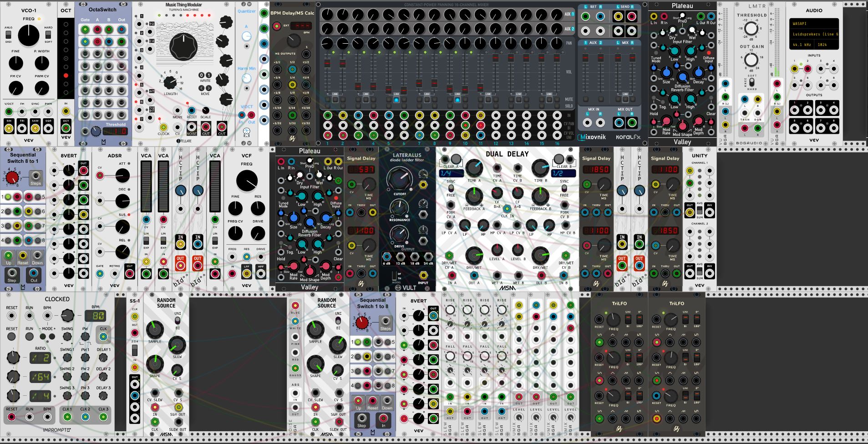Open the WASAPI driver selector on AUDIO
The width and height of the screenshot is (868, 444).
(814, 23)
